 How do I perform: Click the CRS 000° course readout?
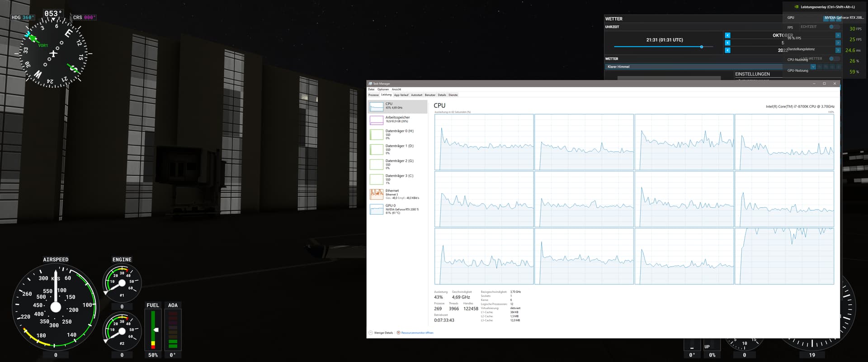click(x=84, y=18)
